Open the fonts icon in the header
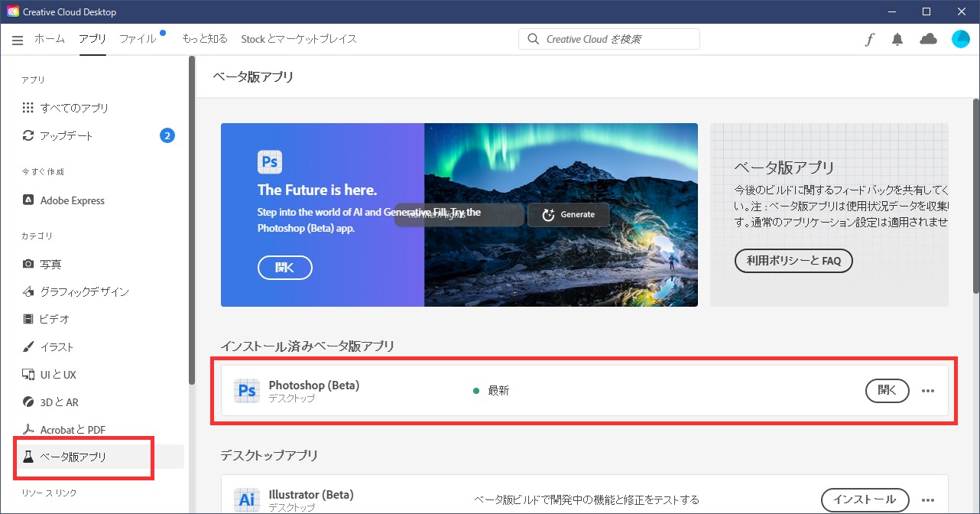The image size is (980, 514). (x=870, y=40)
